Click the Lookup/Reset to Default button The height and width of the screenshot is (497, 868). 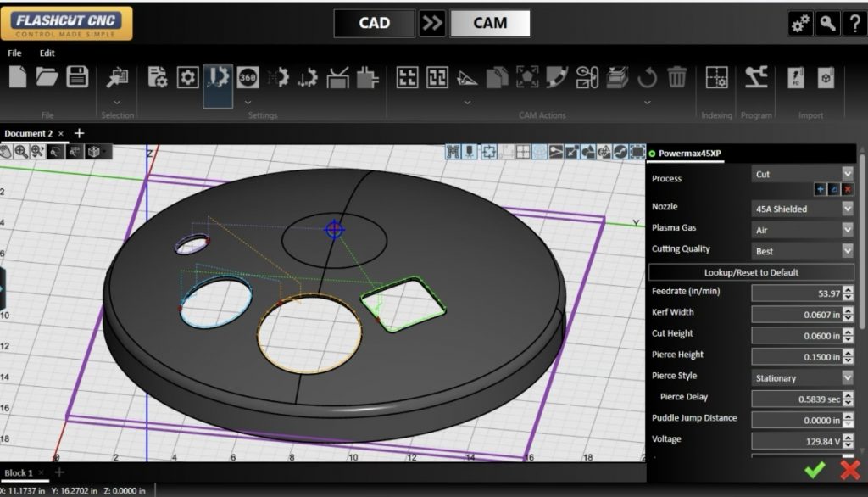[x=751, y=271]
